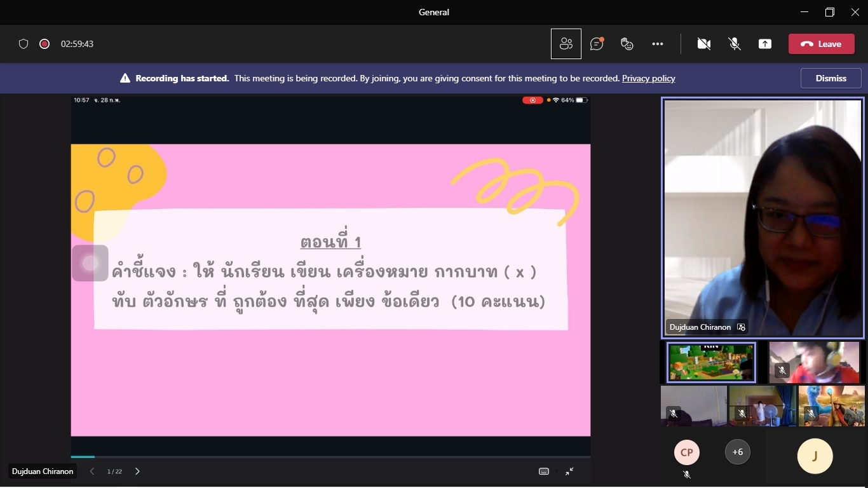Select the blue dragon avatar thumbnail

pos(831,405)
